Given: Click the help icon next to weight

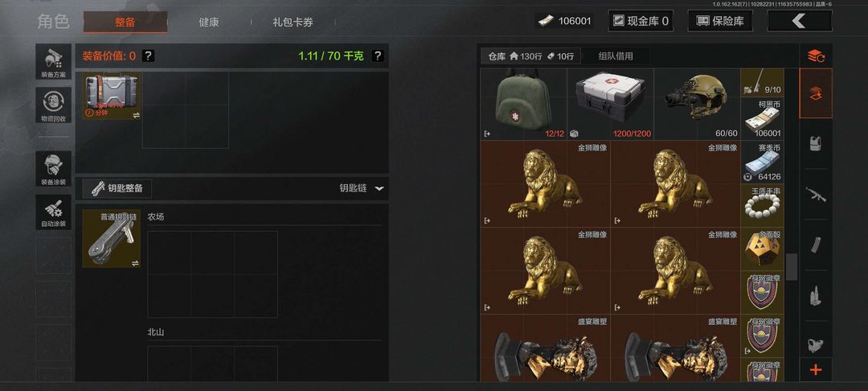Looking at the screenshot, I should pyautogui.click(x=378, y=56).
